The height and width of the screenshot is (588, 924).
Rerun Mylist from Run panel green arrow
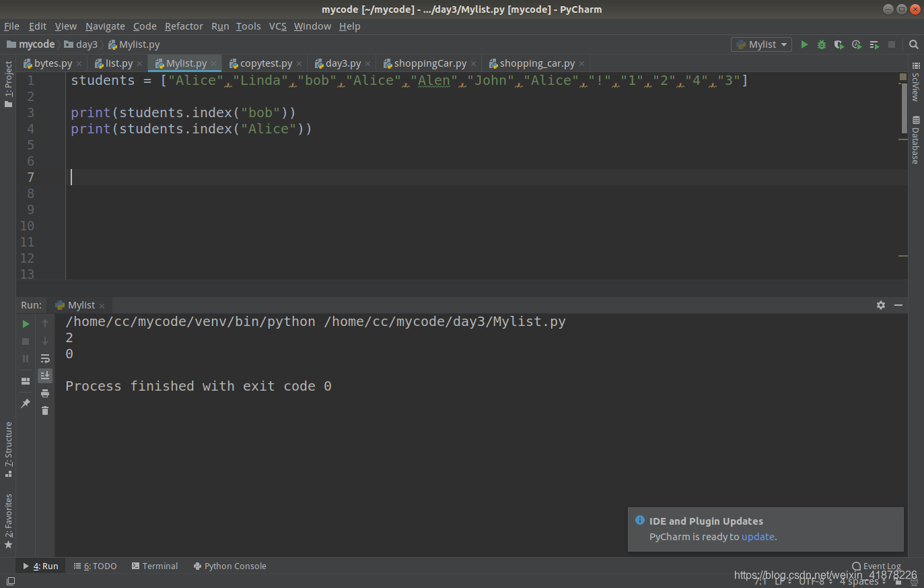tap(26, 324)
